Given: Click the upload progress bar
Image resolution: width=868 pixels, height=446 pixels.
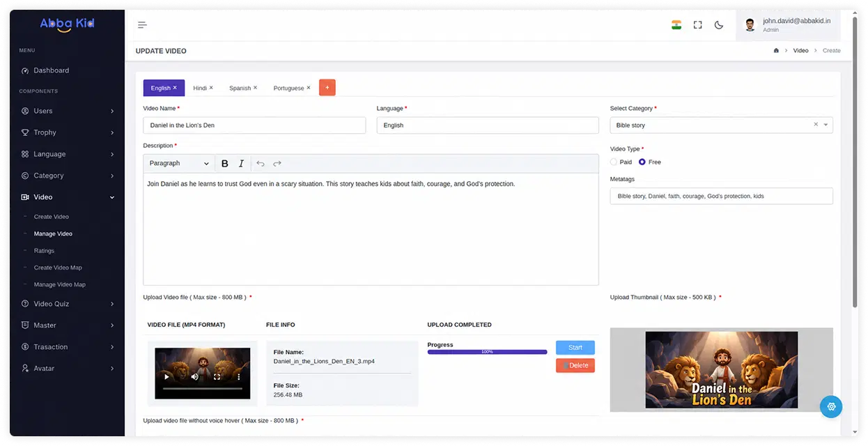Looking at the screenshot, I should click(x=487, y=352).
